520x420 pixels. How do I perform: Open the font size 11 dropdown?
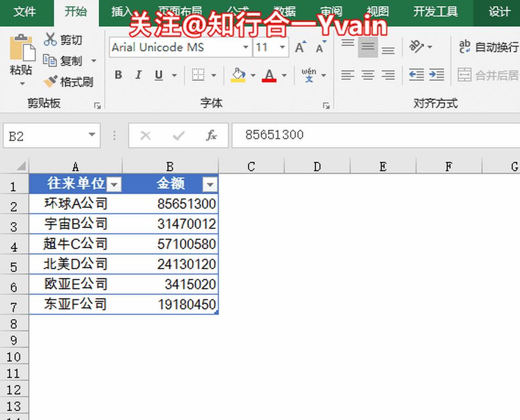coord(282,47)
